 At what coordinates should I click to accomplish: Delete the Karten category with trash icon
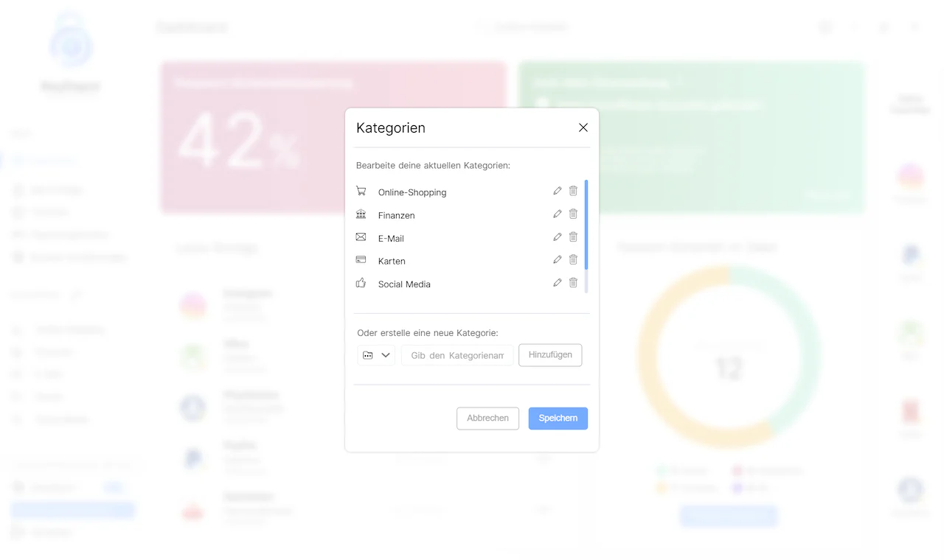coord(573,259)
